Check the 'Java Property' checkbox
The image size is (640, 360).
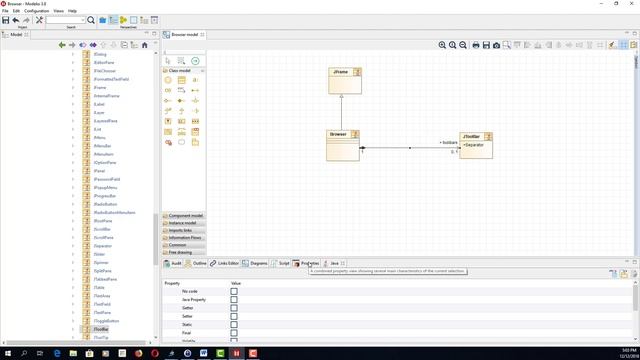pyautogui.click(x=234, y=300)
